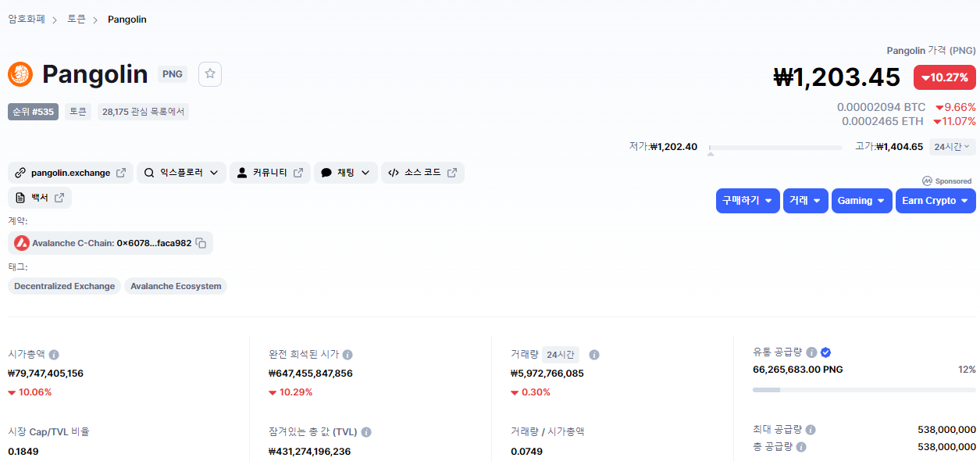The height and width of the screenshot is (472, 980).
Task: Open the 백서 whitepaper link
Action: tap(40, 198)
